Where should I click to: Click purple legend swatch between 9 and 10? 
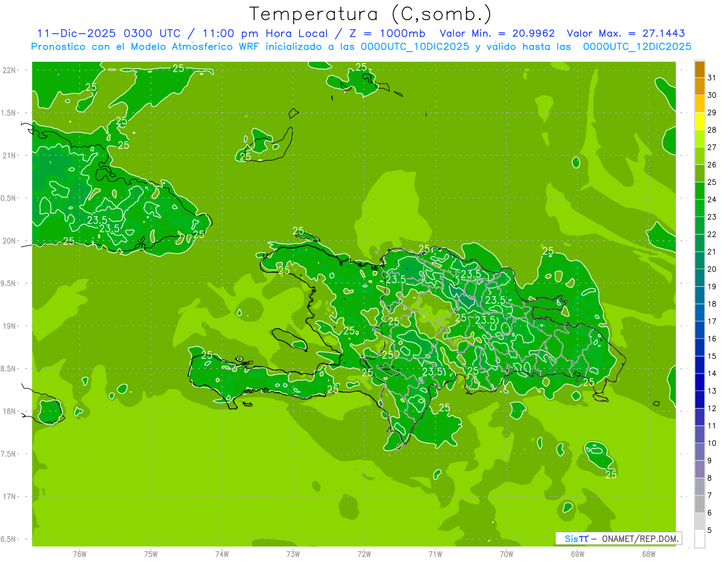coord(699,452)
